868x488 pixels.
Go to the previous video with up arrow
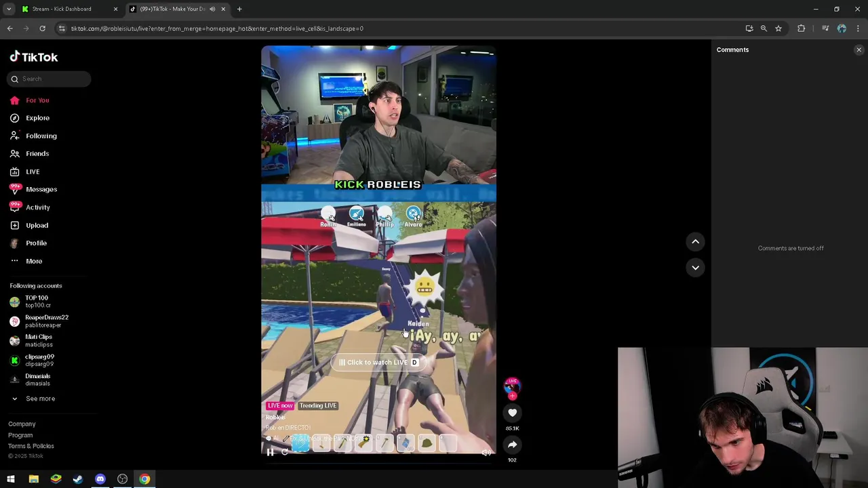(695, 241)
